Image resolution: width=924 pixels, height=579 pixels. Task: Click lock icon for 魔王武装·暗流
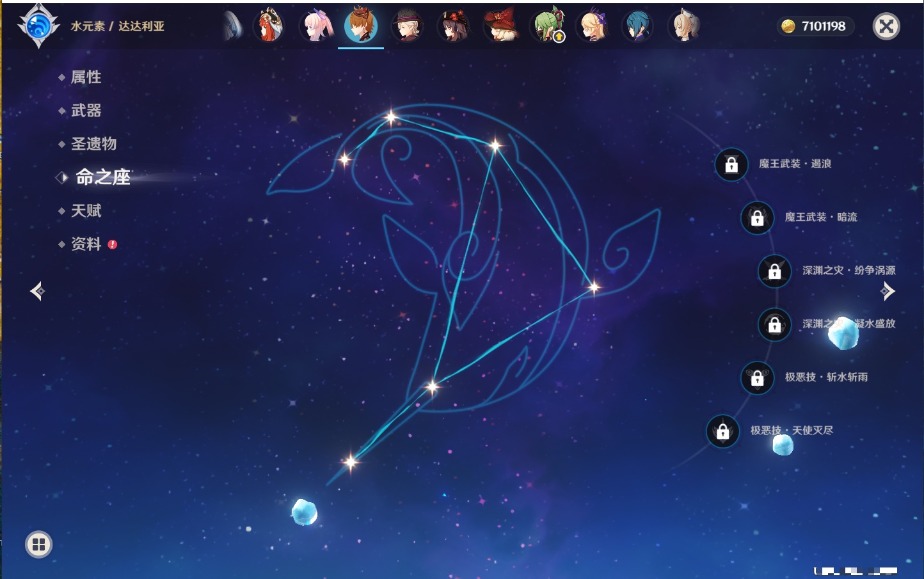coord(757,218)
